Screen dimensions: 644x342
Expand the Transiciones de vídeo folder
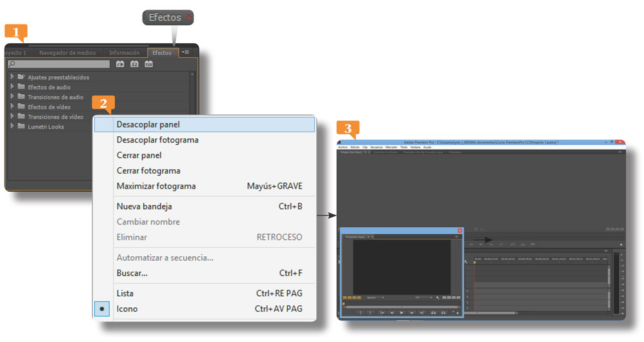pos(12,117)
